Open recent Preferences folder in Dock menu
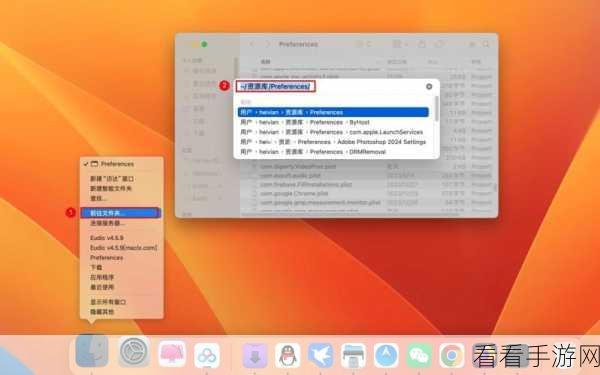Image resolution: width=600 pixels, height=375 pixels. (x=106, y=258)
